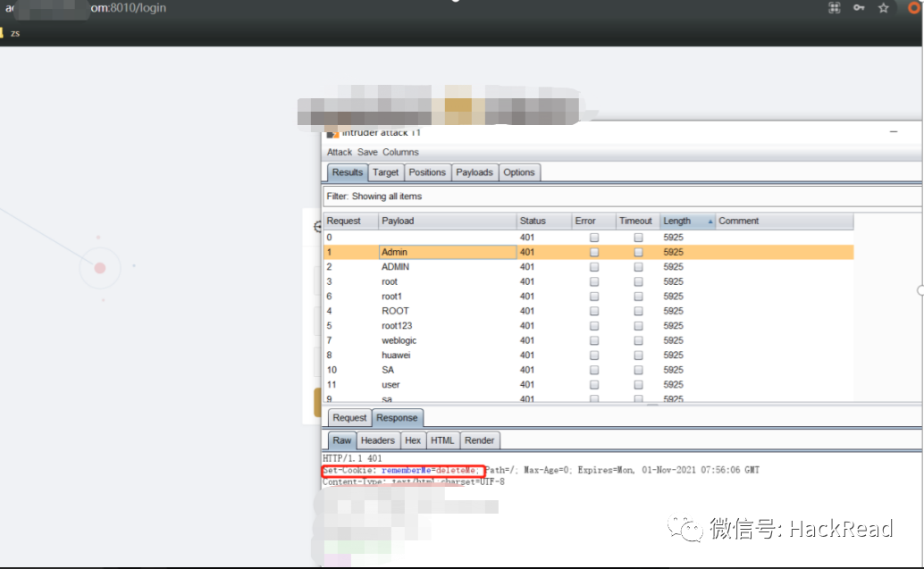Open the Save menu
The height and width of the screenshot is (569, 924).
click(367, 153)
